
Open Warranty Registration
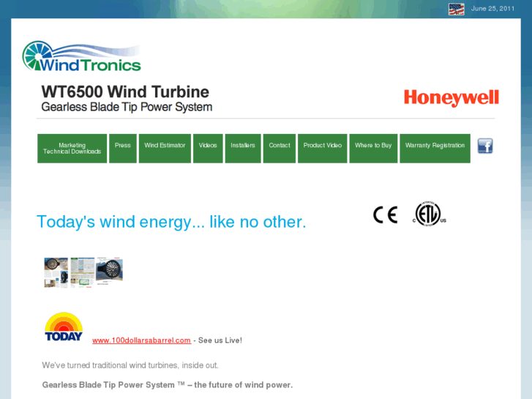pyautogui.click(x=435, y=149)
